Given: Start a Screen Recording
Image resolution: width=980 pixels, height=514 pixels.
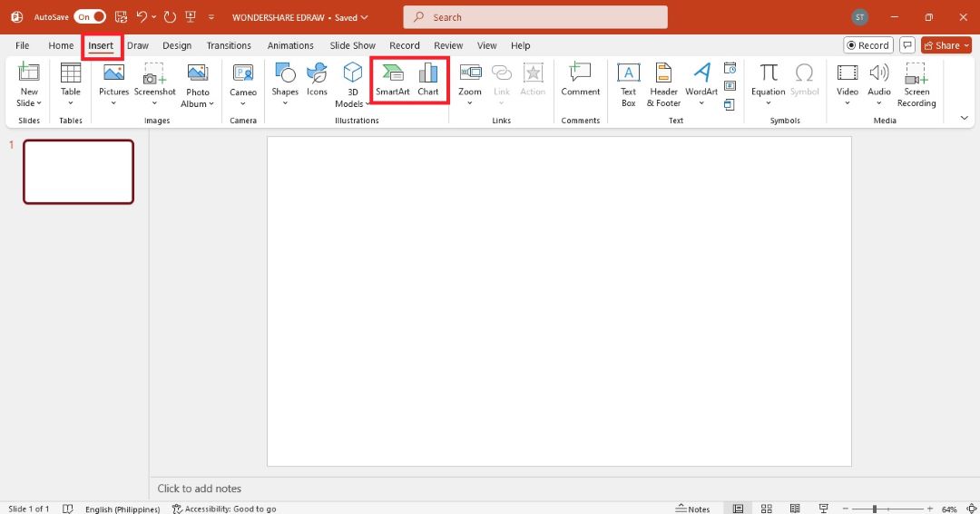Looking at the screenshot, I should point(916,85).
